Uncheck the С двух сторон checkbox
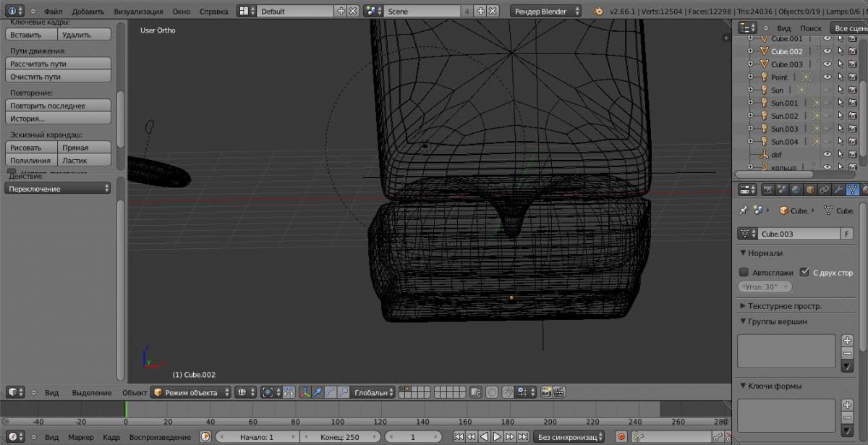868x445 pixels. (804, 273)
